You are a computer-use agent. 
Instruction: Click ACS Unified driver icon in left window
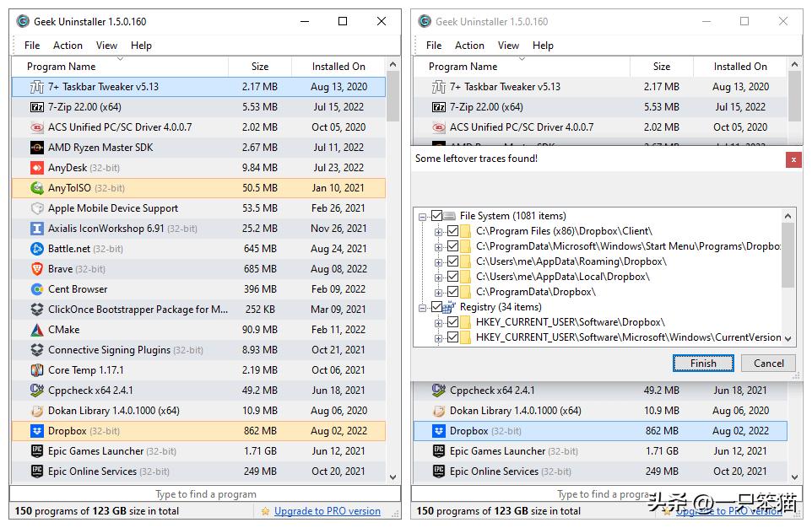[x=37, y=127]
